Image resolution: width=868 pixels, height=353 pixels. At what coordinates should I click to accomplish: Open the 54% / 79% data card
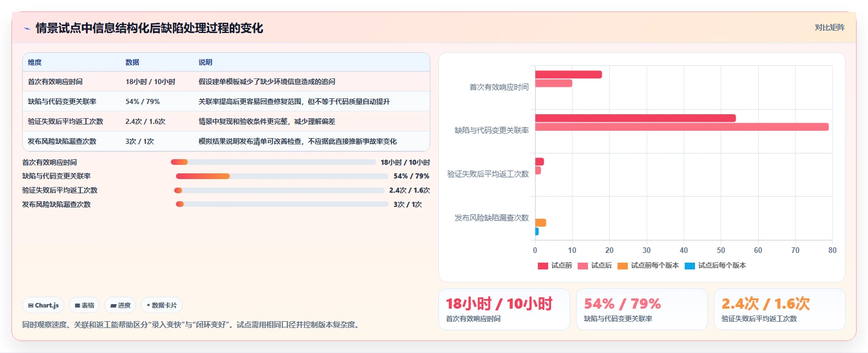(641, 309)
